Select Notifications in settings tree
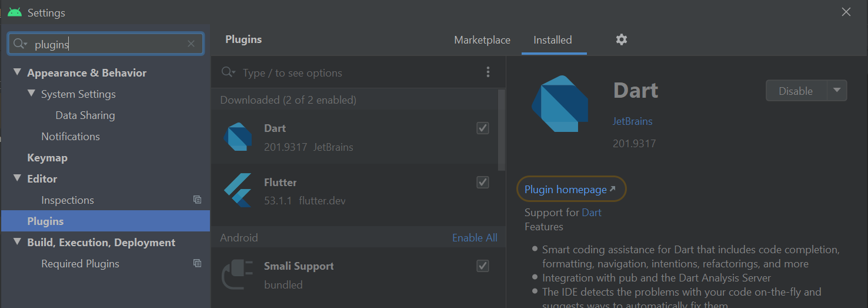 [71, 137]
